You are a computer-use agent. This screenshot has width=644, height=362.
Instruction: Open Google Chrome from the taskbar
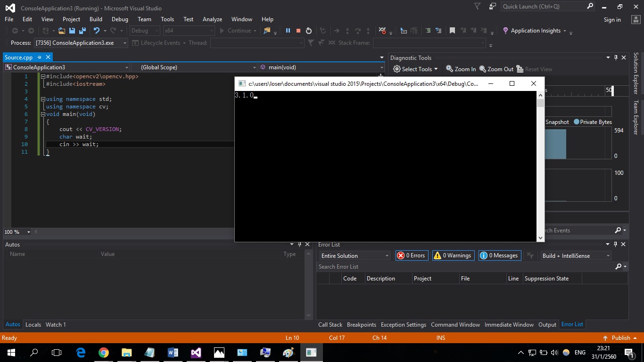coord(104,352)
